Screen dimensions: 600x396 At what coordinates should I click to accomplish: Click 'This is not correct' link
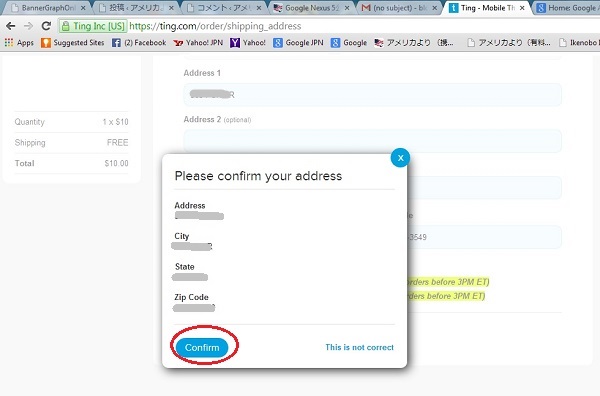pyautogui.click(x=359, y=347)
